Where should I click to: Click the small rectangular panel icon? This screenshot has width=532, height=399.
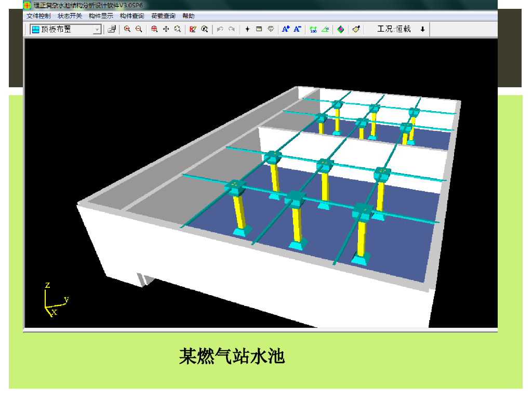(259, 29)
